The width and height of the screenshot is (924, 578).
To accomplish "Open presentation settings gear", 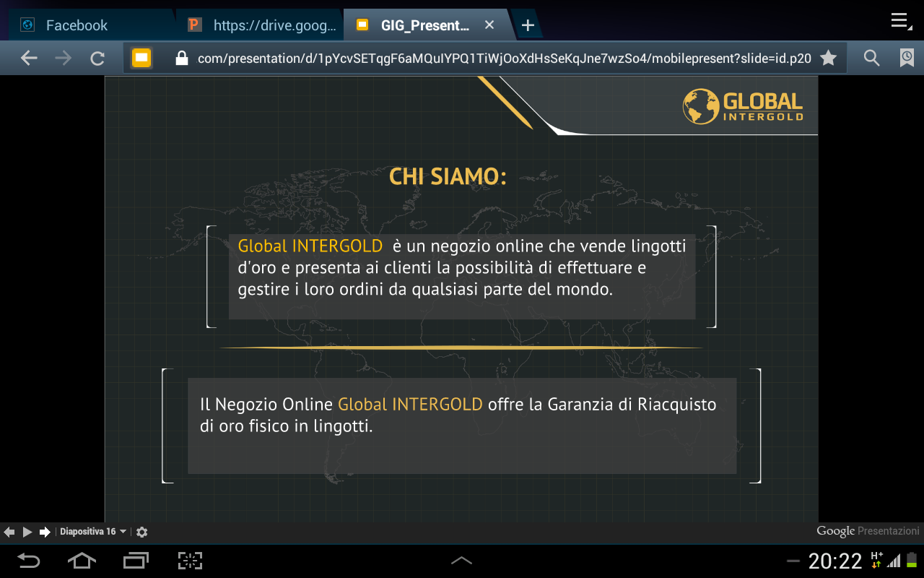I will point(141,532).
